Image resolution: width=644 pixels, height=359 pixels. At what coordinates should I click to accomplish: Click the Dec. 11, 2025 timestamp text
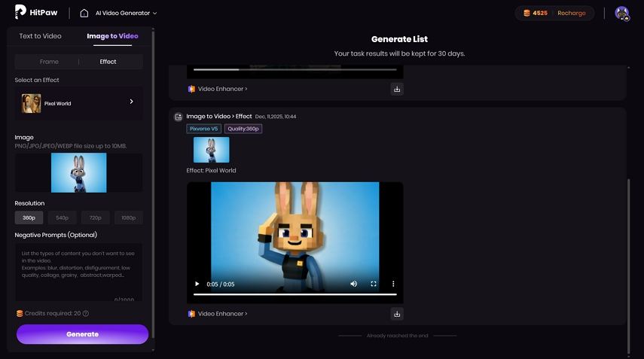click(276, 117)
